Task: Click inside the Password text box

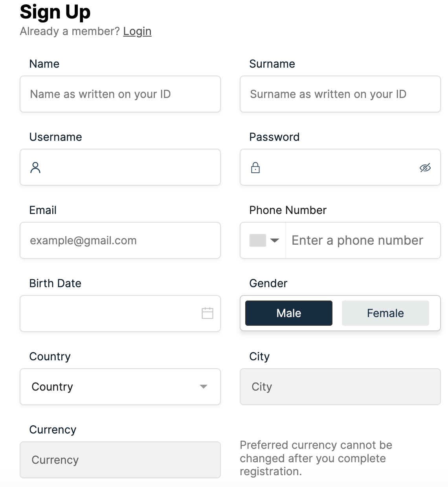Action: (336, 167)
